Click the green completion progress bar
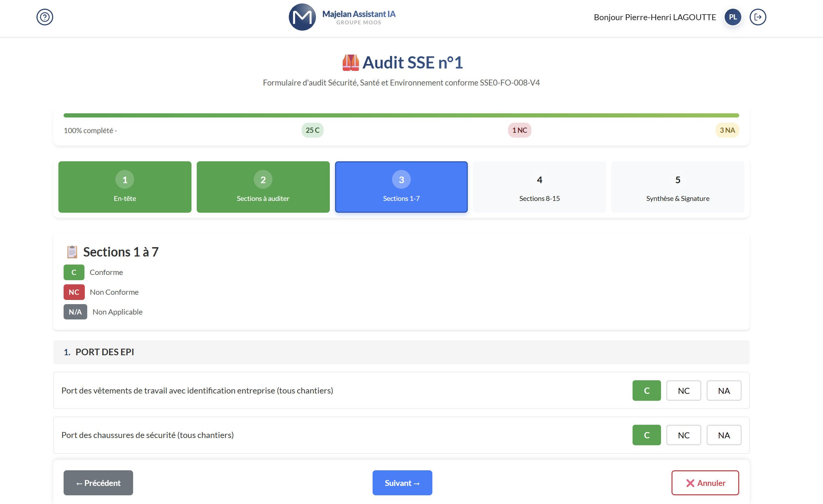 point(401,115)
